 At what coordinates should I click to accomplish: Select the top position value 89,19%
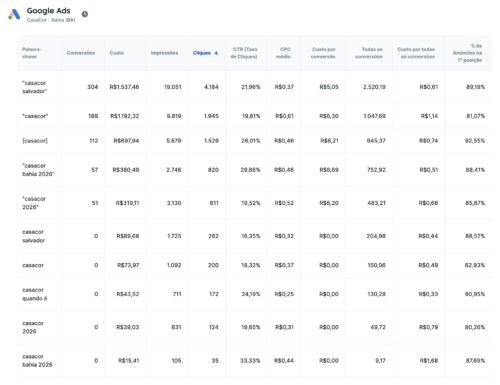[x=476, y=87]
